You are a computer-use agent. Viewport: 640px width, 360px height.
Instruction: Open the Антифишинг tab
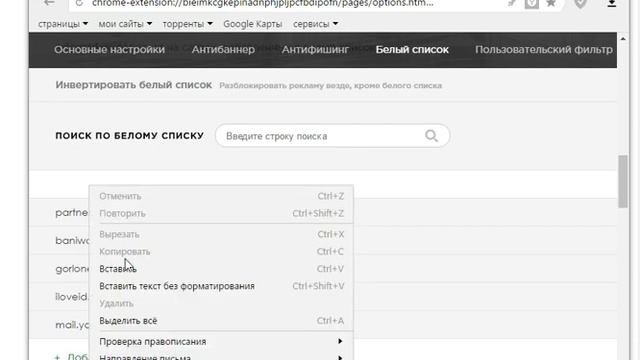(315, 50)
